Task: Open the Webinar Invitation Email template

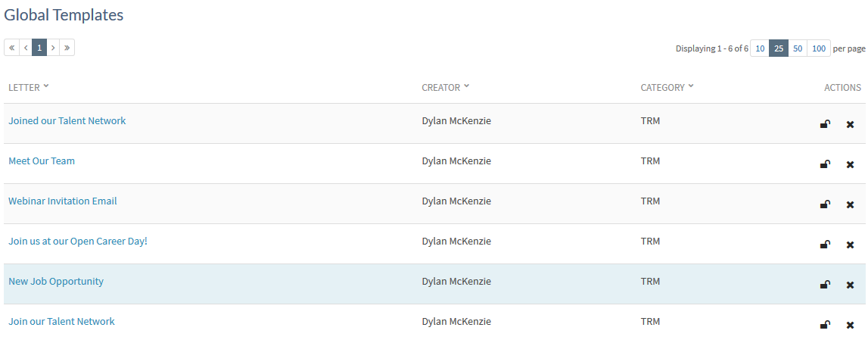Action: coord(63,201)
